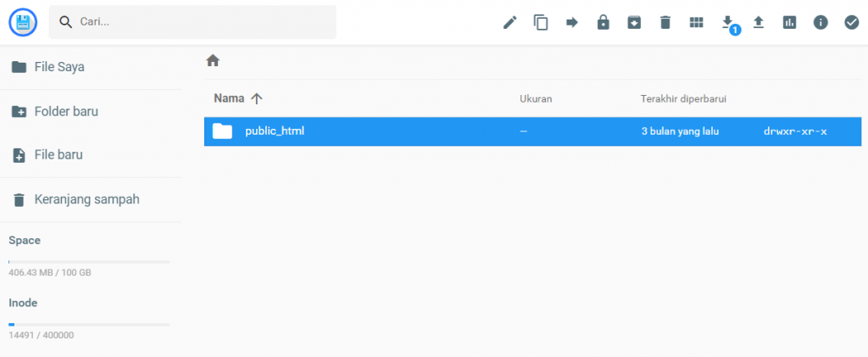
Task: Click the public_html folder icon
Action: click(223, 131)
